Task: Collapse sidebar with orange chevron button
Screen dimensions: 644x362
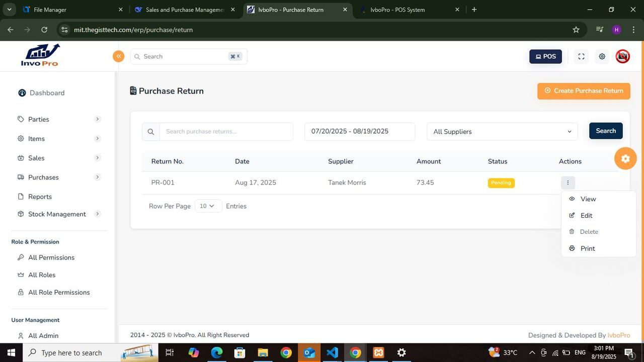Action: pyautogui.click(x=118, y=56)
